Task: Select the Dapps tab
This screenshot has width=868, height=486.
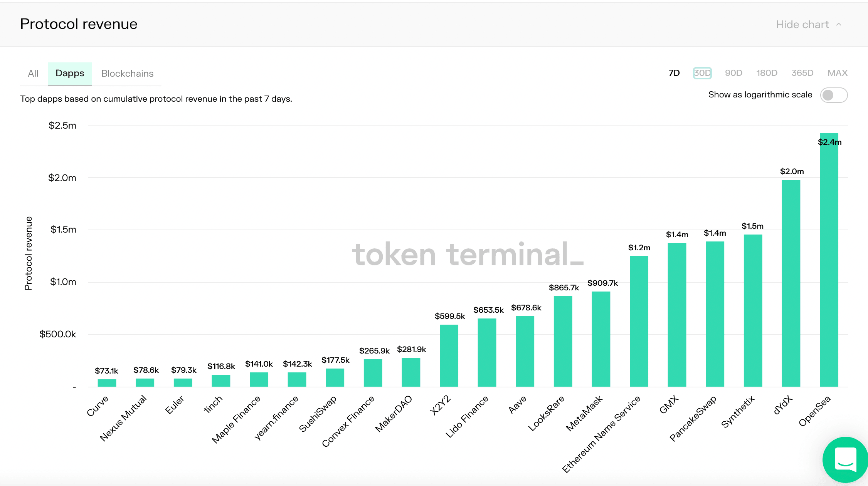Action: [70, 73]
